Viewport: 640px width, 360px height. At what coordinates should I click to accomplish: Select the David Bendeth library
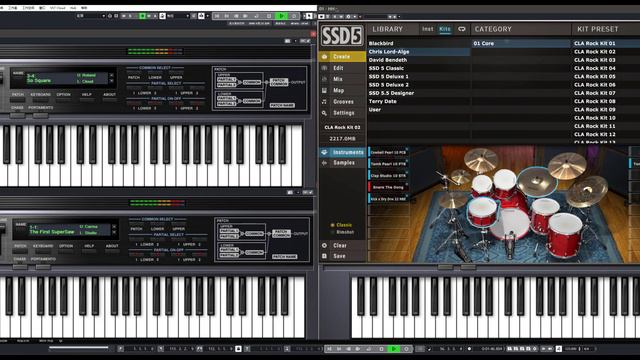point(419,60)
